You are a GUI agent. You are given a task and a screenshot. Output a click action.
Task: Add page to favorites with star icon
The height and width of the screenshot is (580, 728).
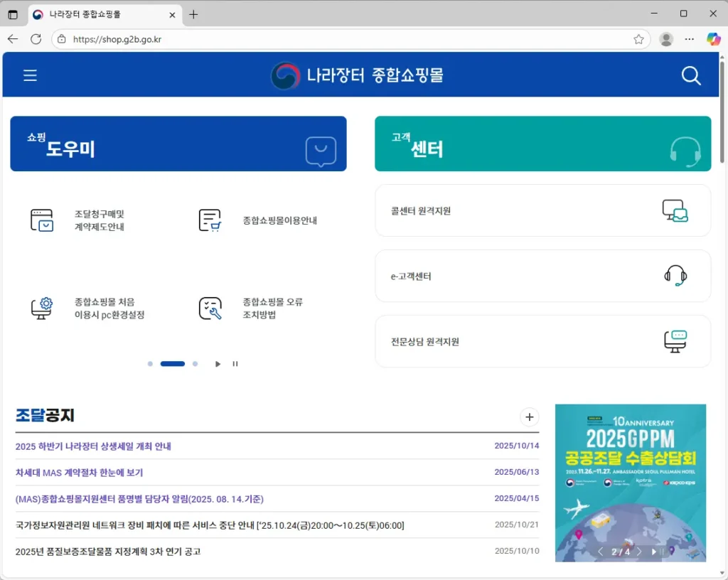coord(638,39)
